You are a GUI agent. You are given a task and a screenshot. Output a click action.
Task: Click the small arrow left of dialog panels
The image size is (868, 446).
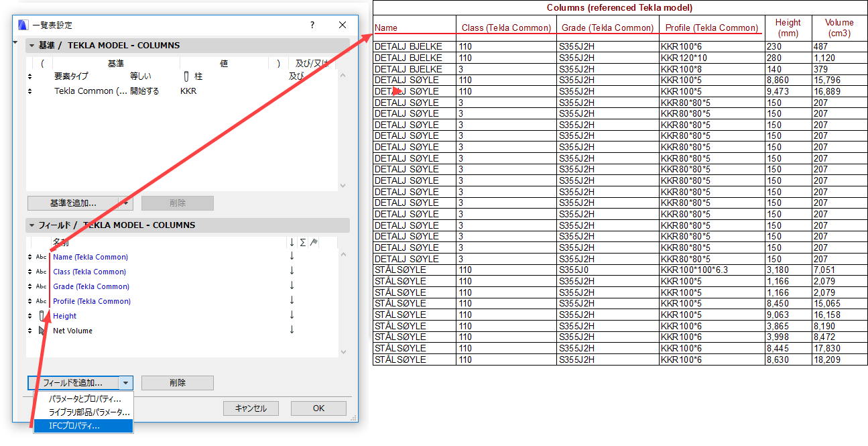pos(17,42)
